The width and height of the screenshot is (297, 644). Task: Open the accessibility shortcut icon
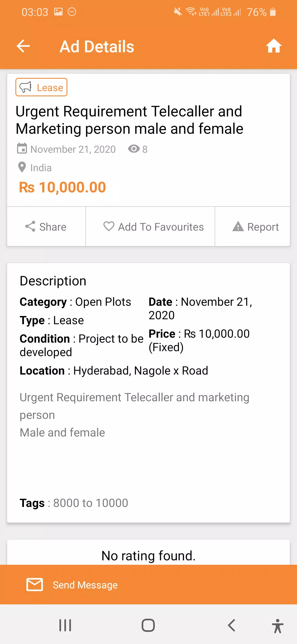point(278,626)
